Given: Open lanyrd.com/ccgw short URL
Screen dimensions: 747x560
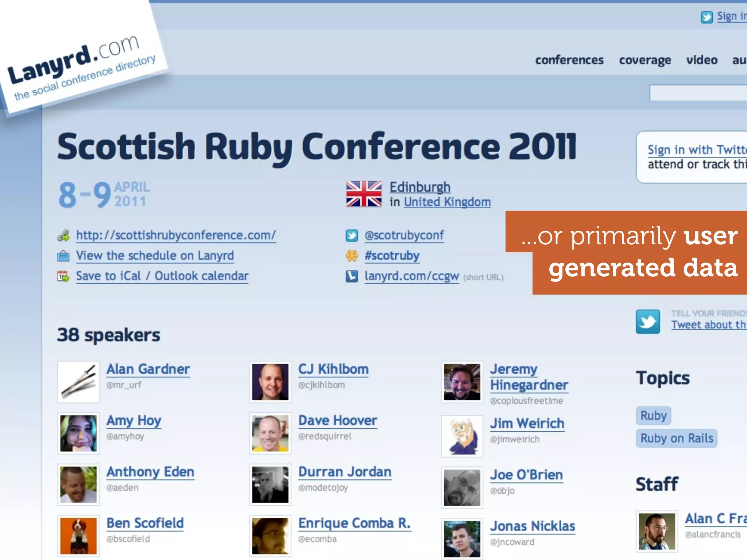Looking at the screenshot, I should click(x=412, y=276).
